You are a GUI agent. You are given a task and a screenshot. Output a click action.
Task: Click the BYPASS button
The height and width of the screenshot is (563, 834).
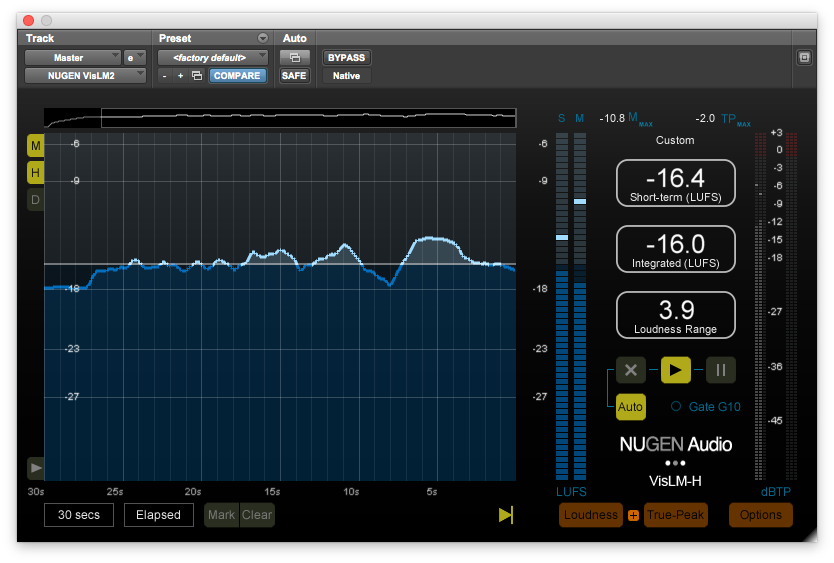click(x=346, y=57)
